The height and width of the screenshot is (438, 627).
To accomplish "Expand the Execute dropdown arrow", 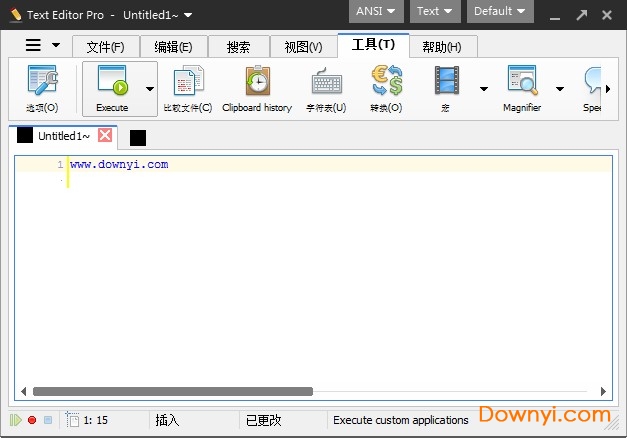I will point(150,89).
